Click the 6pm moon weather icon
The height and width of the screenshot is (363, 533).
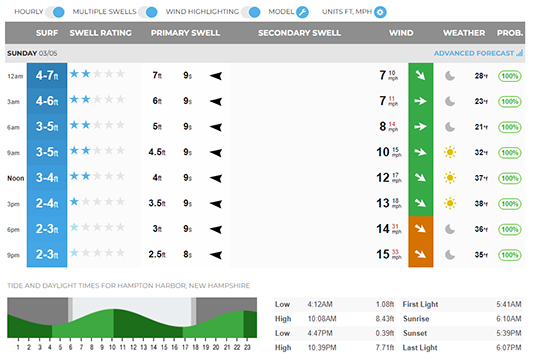tap(450, 229)
